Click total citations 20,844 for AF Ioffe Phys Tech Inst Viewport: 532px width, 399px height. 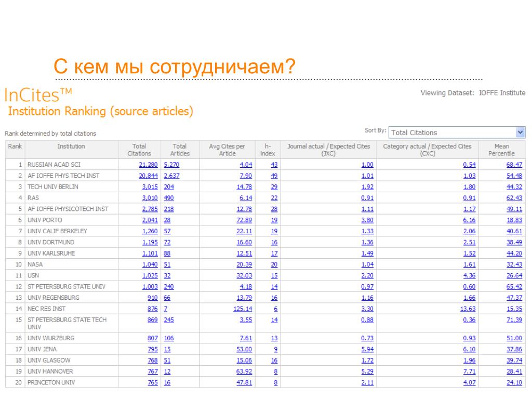[148, 176]
